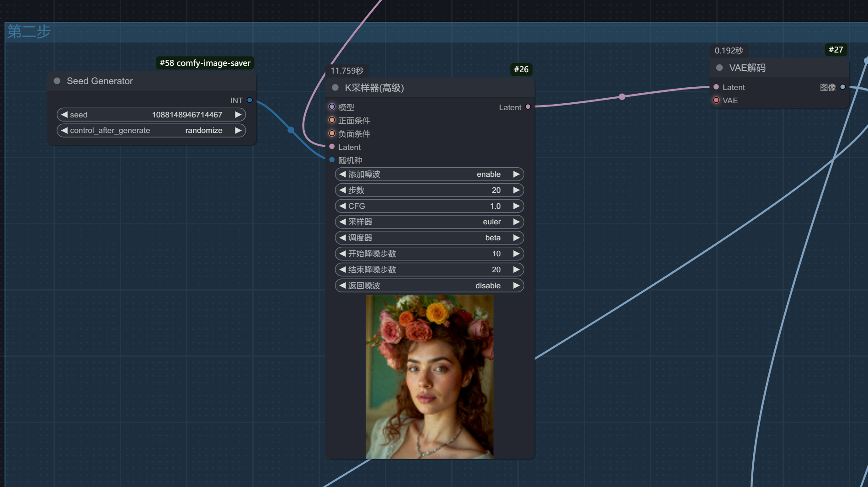Decrease CFG value with left arrow
Image resolution: width=868 pixels, height=487 pixels.
342,206
